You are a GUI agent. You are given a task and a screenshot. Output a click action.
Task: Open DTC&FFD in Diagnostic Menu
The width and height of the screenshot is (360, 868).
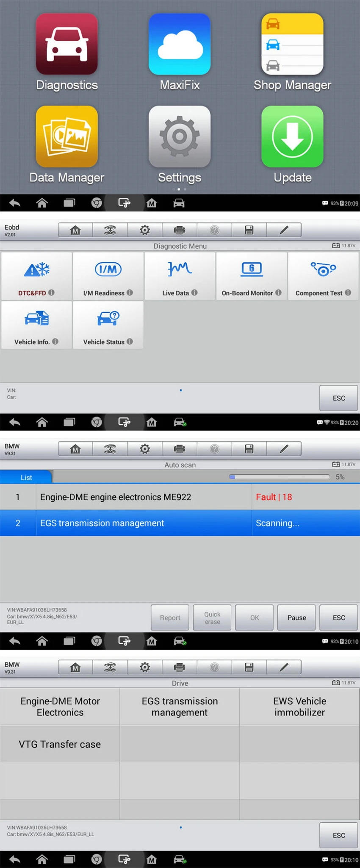click(36, 276)
